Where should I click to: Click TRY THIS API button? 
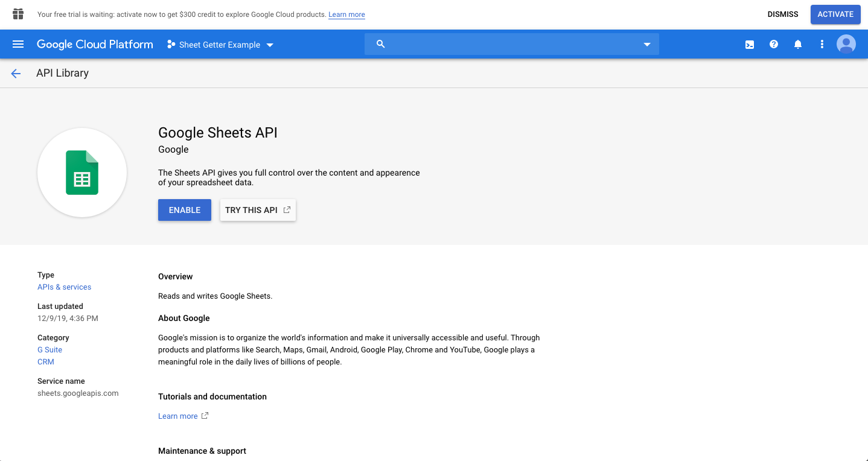[258, 210]
